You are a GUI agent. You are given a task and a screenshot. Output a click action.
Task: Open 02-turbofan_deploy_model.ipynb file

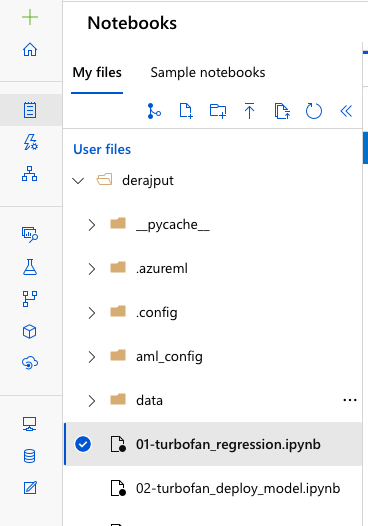click(238, 488)
